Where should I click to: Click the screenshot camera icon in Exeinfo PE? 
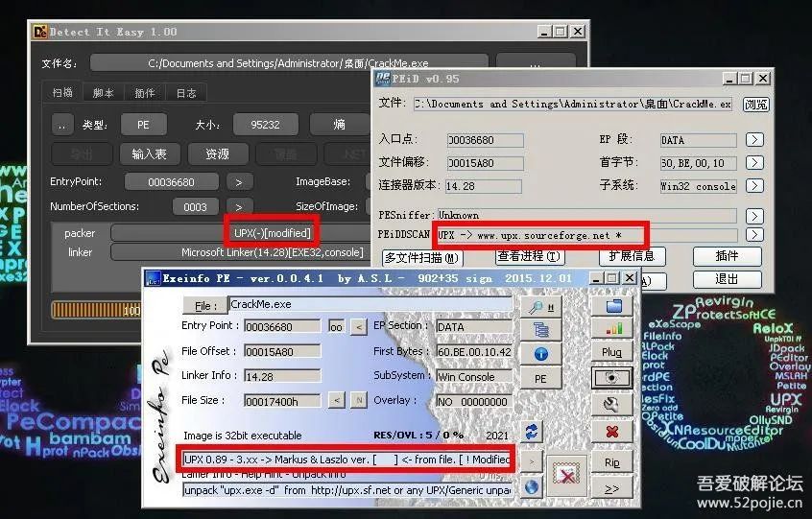pyautogui.click(x=611, y=377)
